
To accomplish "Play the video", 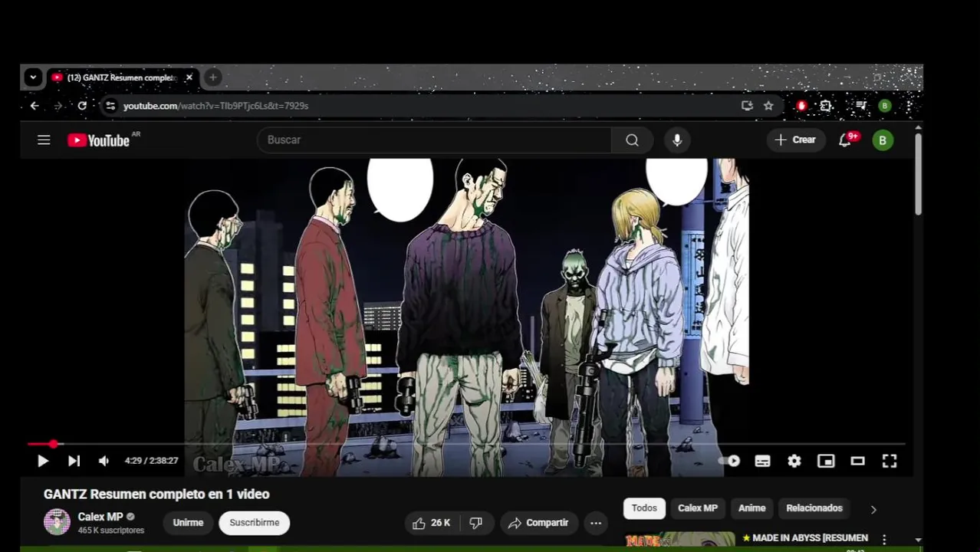I will click(43, 461).
